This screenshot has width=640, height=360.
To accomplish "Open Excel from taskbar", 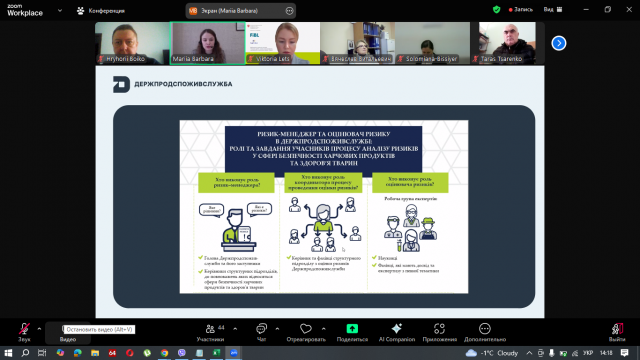I will (x=216, y=353).
